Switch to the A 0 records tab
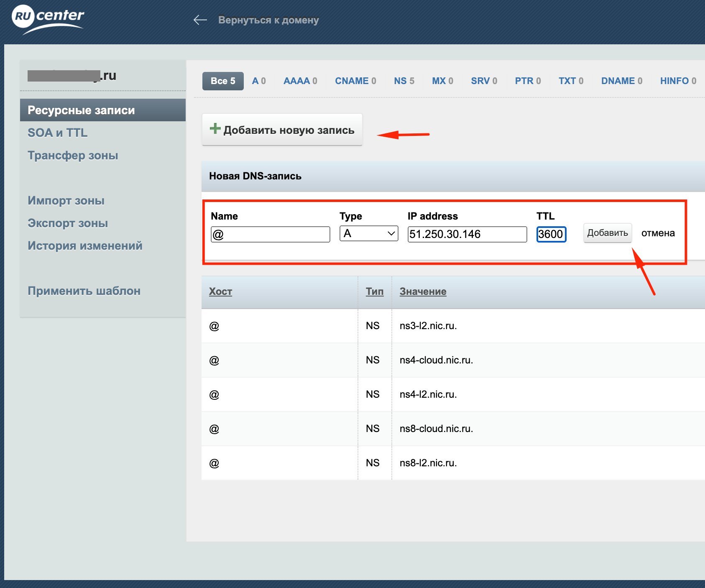Screen dimensions: 705x588 coord(259,81)
